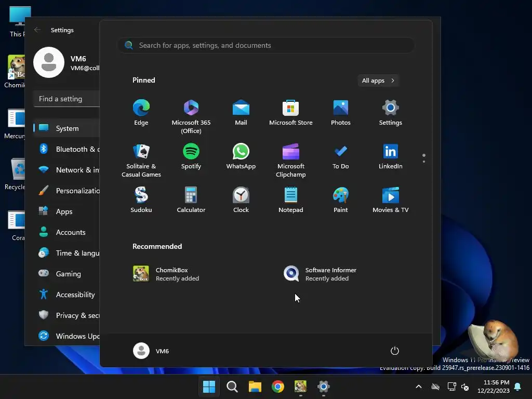Open the Mail app
The image size is (532, 399).
pyautogui.click(x=241, y=113)
